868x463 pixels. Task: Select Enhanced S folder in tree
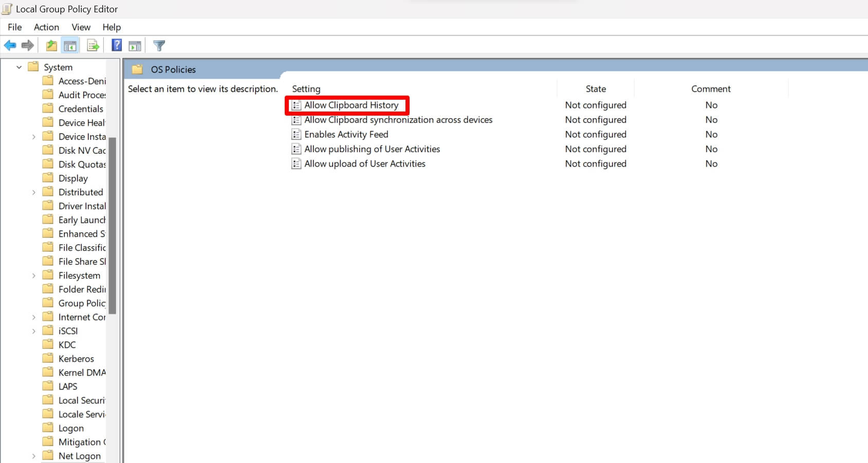[82, 234]
